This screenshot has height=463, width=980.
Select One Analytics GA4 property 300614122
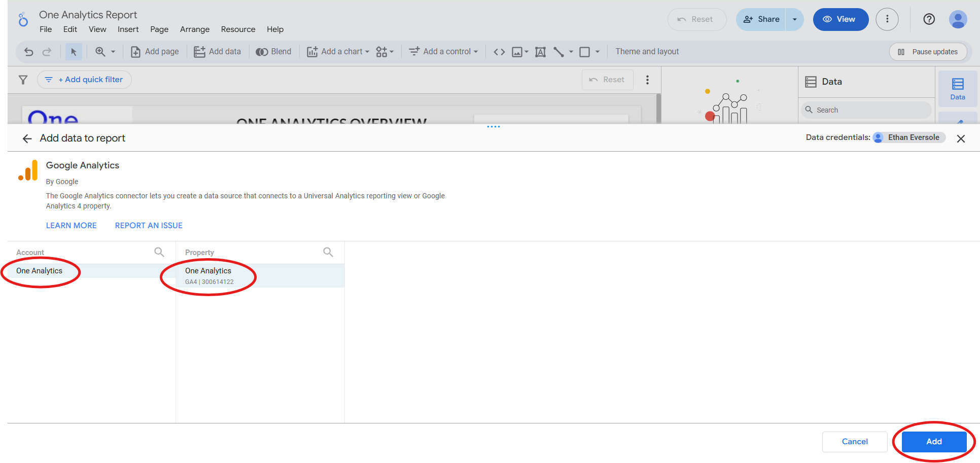tap(260, 276)
